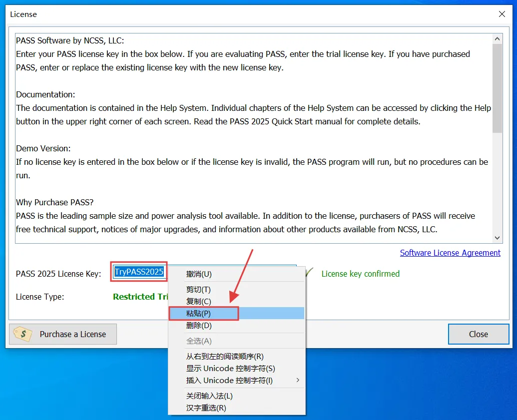Click the 'License key confirmed' status text
Screen dimensions: 517x420
click(360, 274)
